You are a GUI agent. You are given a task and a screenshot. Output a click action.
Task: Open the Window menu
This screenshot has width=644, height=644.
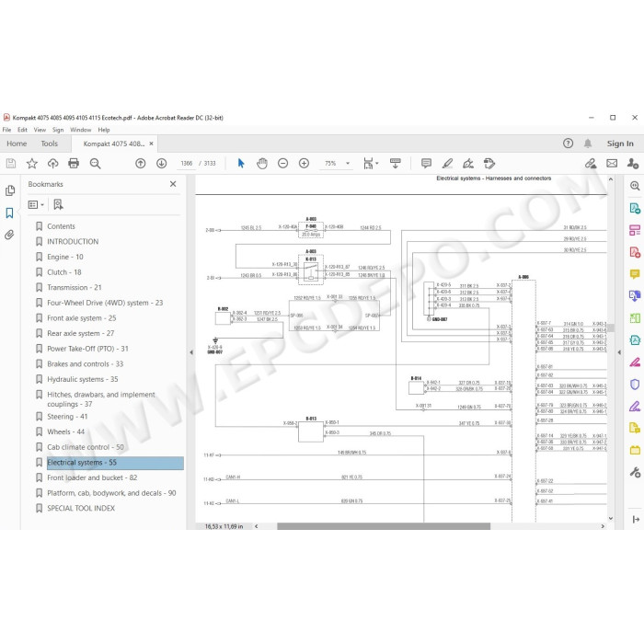[x=81, y=130]
